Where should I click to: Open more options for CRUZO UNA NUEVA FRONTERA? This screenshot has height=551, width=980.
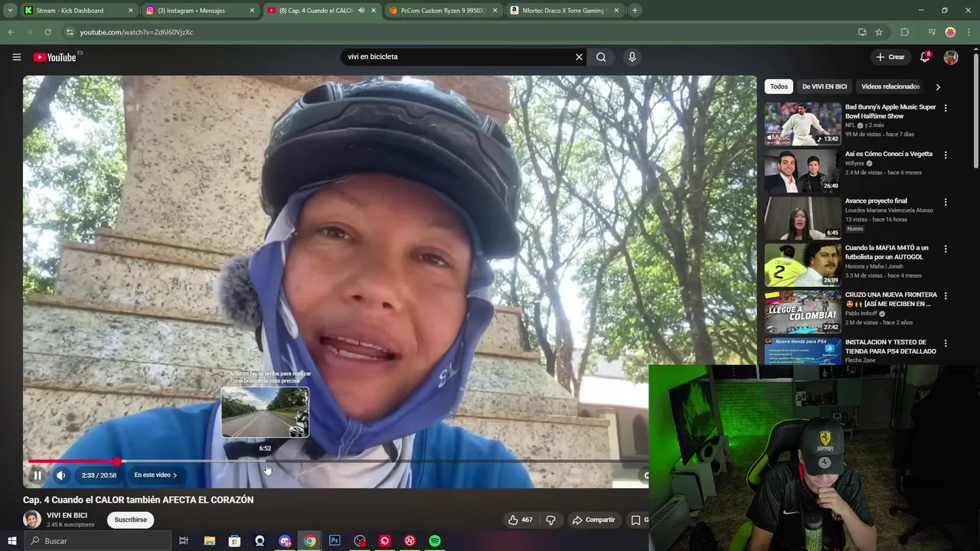click(946, 295)
